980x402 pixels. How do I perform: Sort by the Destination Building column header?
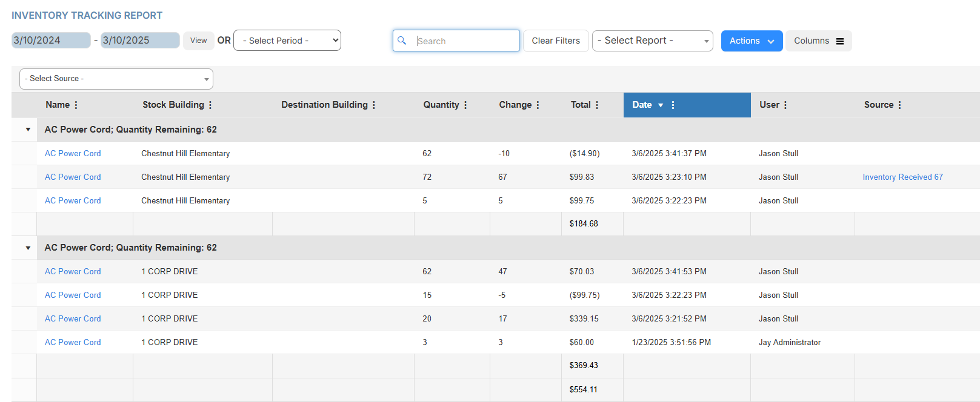tap(324, 105)
